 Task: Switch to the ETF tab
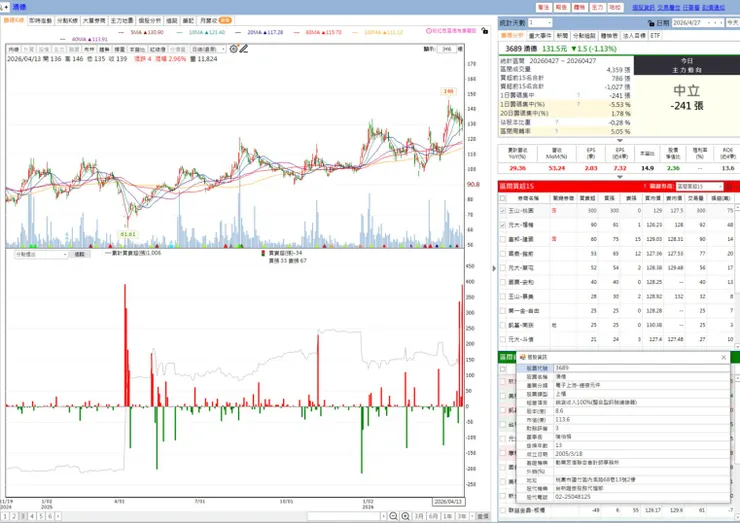coord(655,35)
